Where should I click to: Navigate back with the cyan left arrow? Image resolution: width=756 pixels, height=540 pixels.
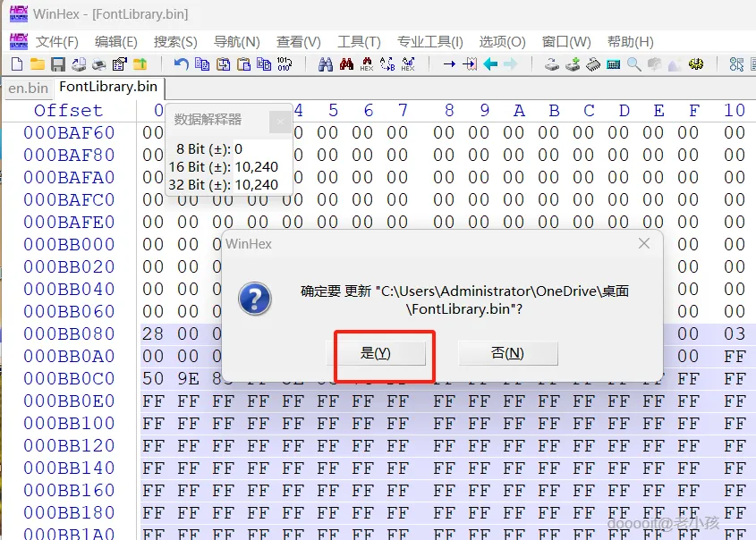(x=490, y=63)
